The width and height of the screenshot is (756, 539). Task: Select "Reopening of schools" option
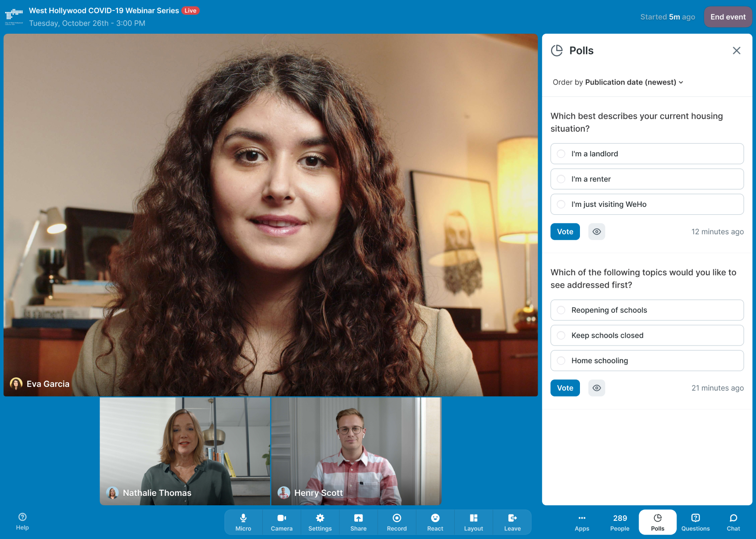(647, 310)
